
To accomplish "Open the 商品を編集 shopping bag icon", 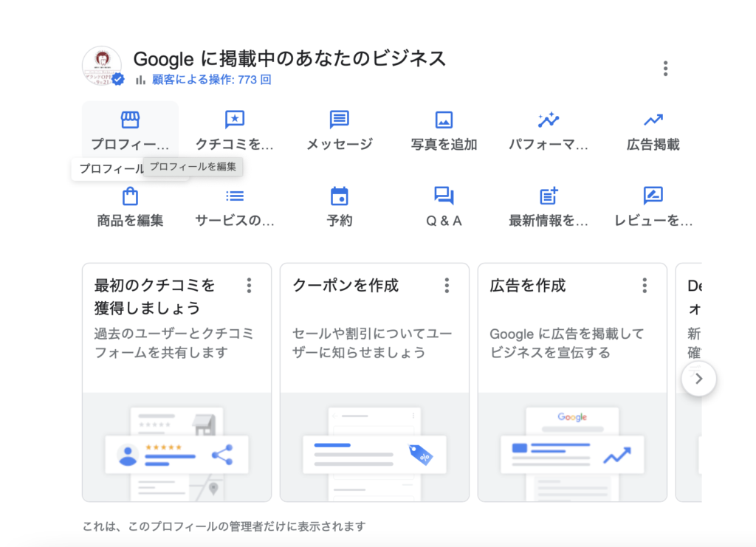I will tap(130, 196).
